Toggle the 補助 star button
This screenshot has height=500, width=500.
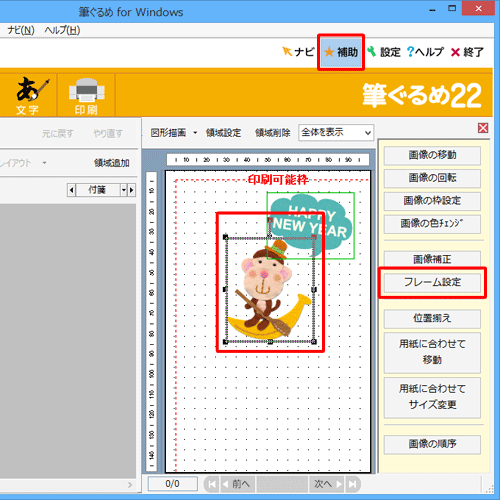click(x=341, y=52)
